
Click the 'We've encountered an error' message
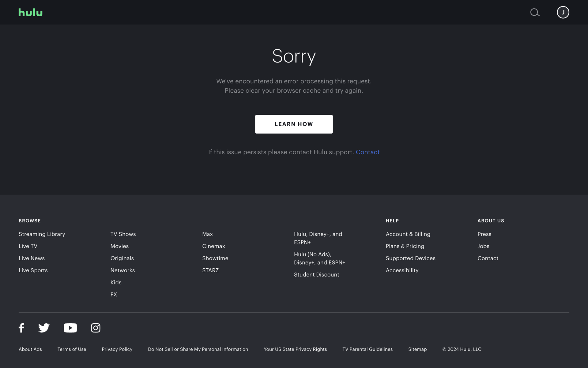[294, 86]
